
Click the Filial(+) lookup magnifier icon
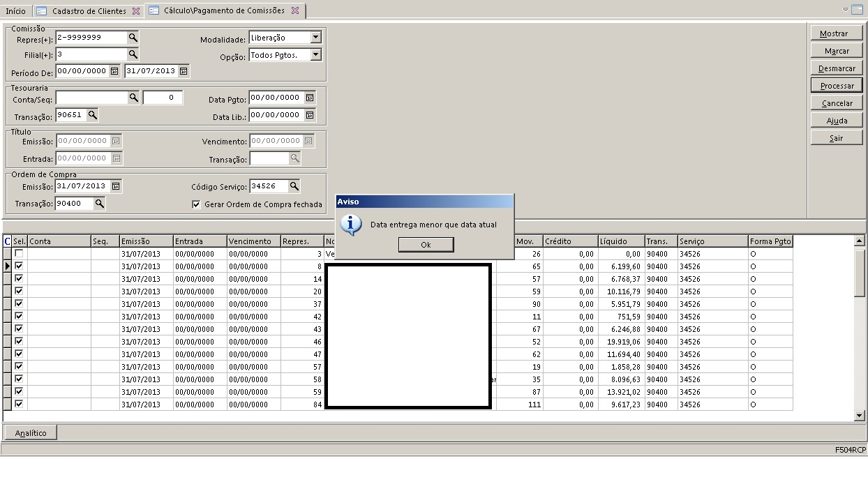(x=133, y=54)
